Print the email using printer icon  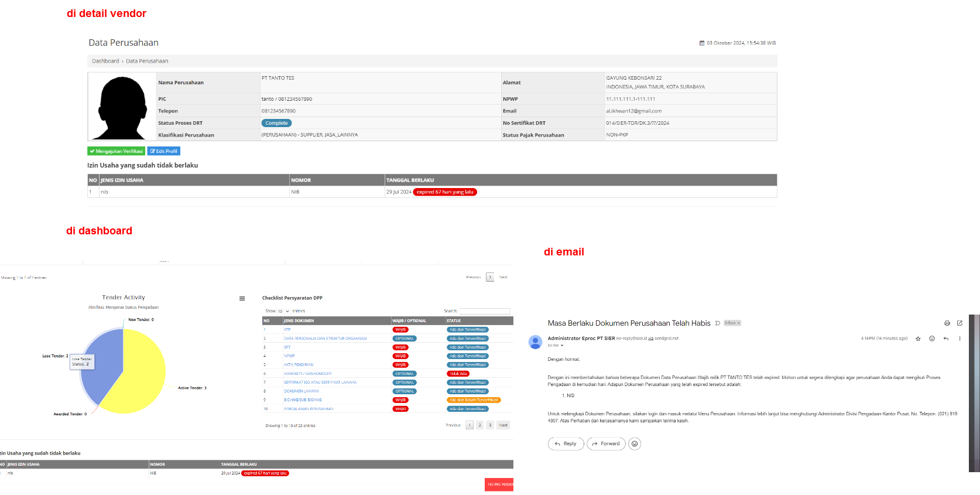tap(947, 323)
